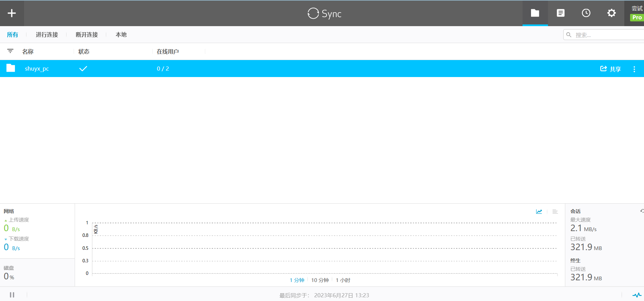Set graph range to 1 小时
The width and height of the screenshot is (644, 301).
343,280
